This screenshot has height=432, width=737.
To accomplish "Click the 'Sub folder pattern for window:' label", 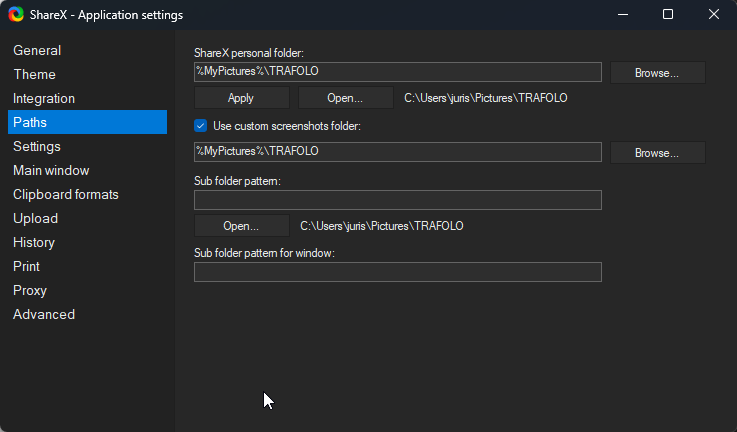I will 264,253.
